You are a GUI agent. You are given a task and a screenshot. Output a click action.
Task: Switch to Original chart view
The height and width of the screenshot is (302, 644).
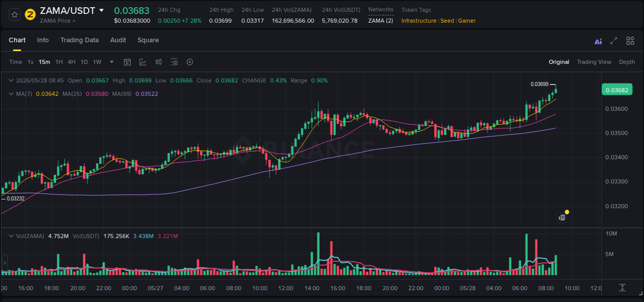pyautogui.click(x=559, y=62)
